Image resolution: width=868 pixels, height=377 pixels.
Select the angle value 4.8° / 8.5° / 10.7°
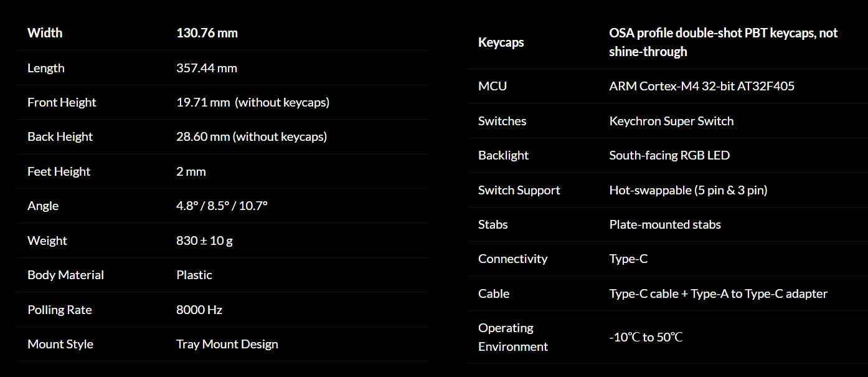(x=222, y=206)
